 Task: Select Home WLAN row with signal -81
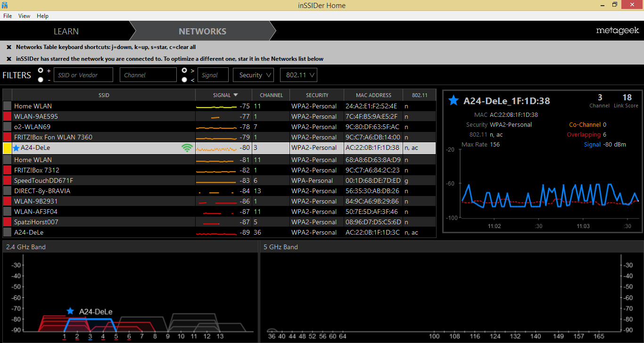[x=219, y=160]
